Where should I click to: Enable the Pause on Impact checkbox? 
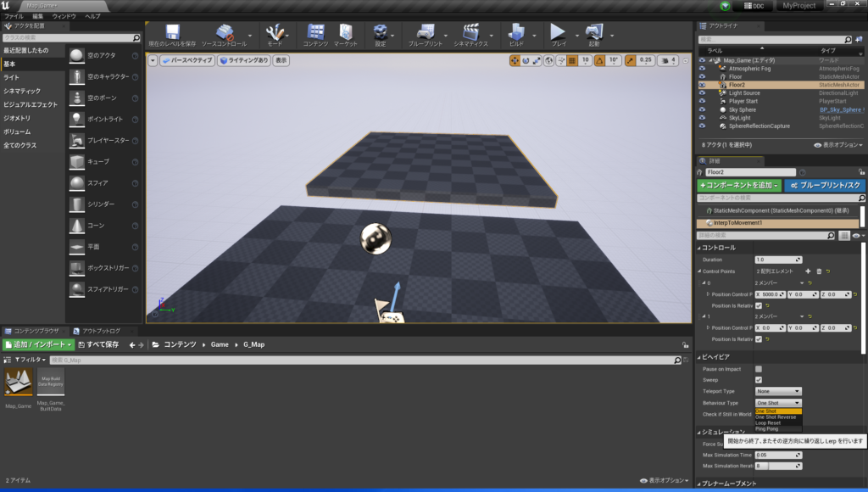(759, 369)
